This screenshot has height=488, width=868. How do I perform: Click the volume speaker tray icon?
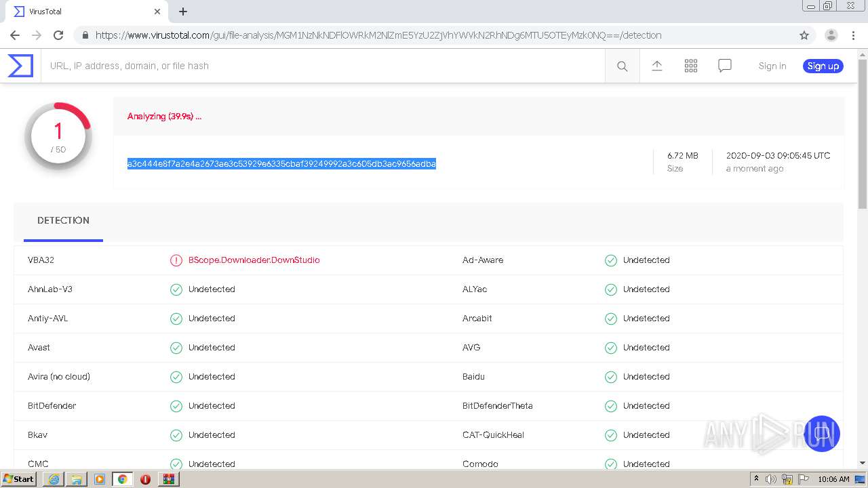tap(771, 479)
